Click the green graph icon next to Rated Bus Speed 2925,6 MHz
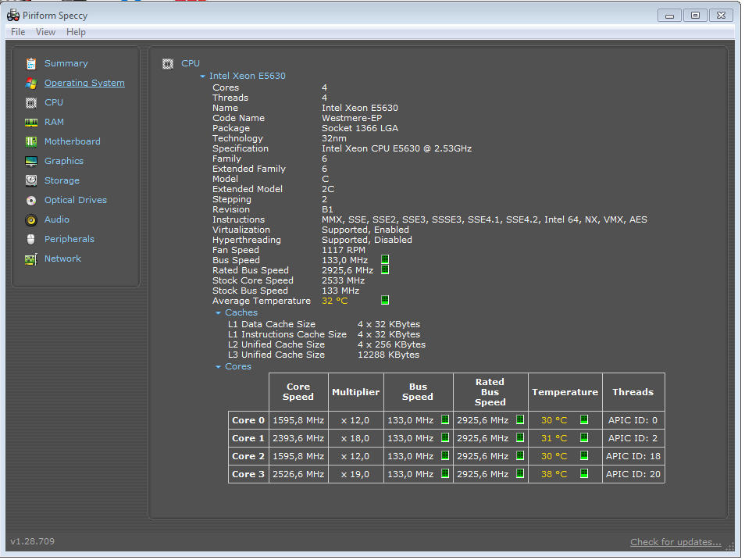 coord(385,269)
